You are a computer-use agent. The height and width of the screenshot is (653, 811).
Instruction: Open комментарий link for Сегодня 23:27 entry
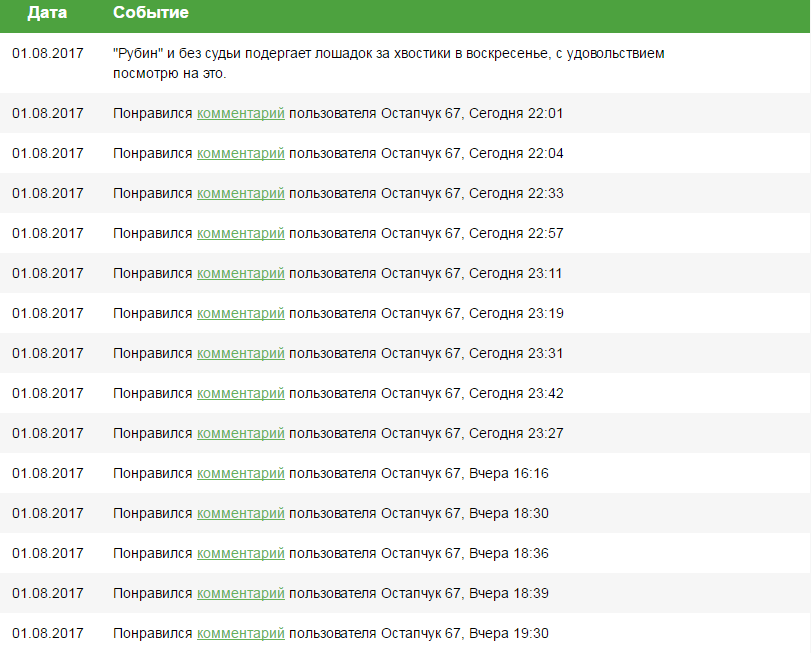tap(241, 433)
